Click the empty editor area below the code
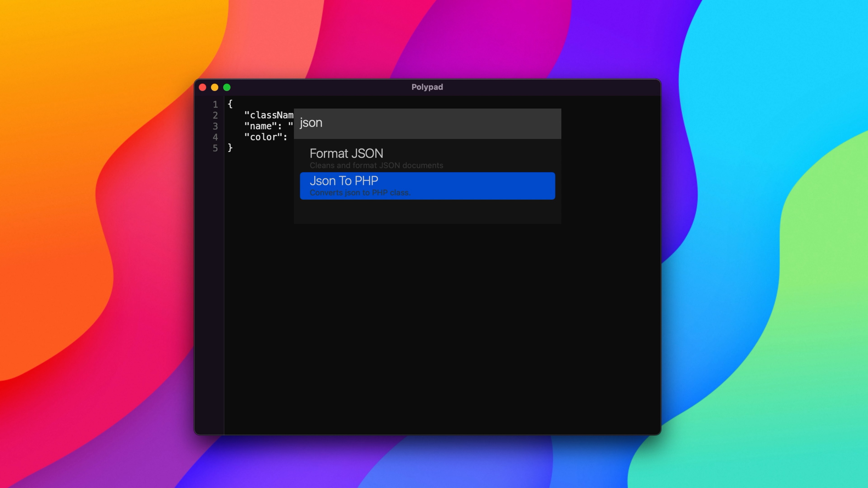 427,320
